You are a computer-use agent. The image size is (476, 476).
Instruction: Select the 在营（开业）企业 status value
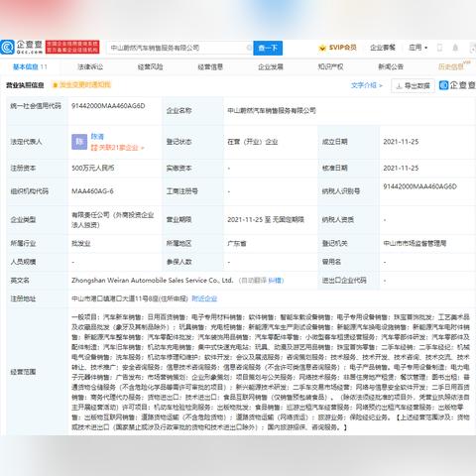tap(253, 142)
